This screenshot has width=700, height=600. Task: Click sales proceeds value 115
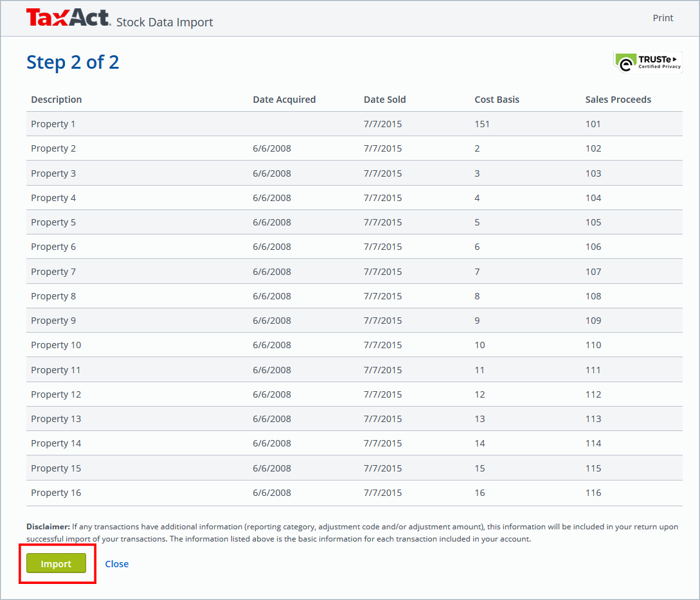click(593, 469)
